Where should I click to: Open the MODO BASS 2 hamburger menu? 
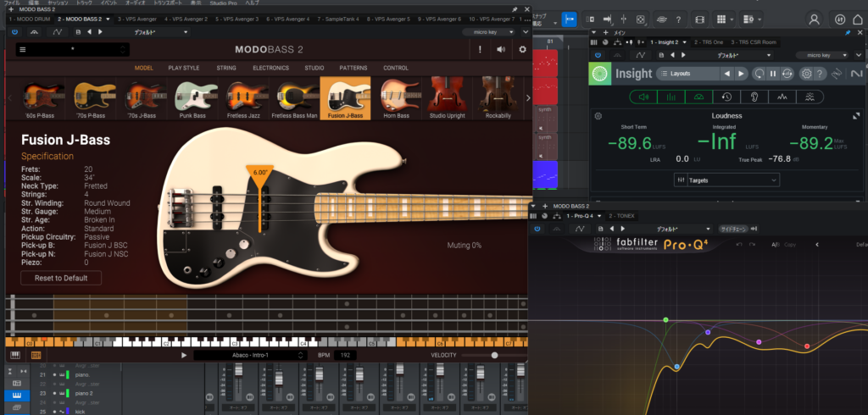23,49
